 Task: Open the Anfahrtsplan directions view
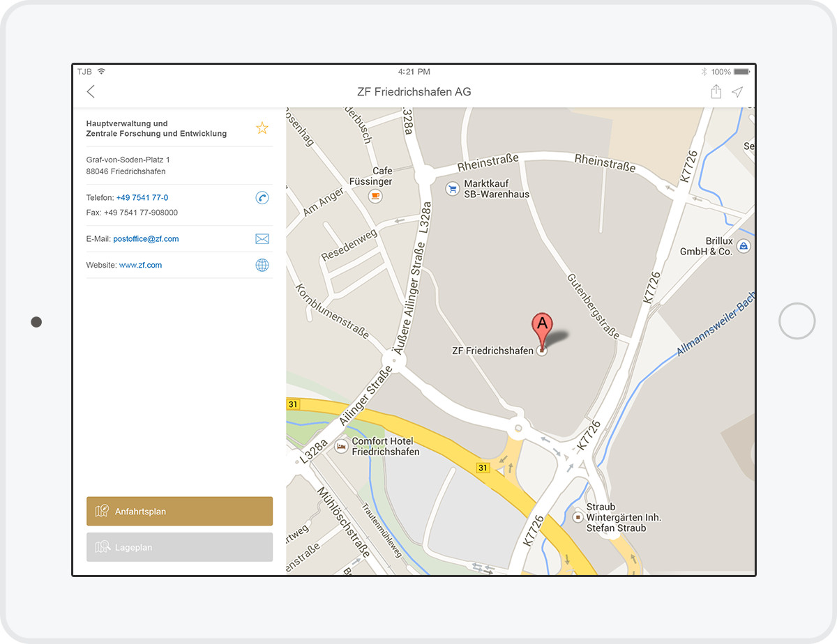point(179,511)
